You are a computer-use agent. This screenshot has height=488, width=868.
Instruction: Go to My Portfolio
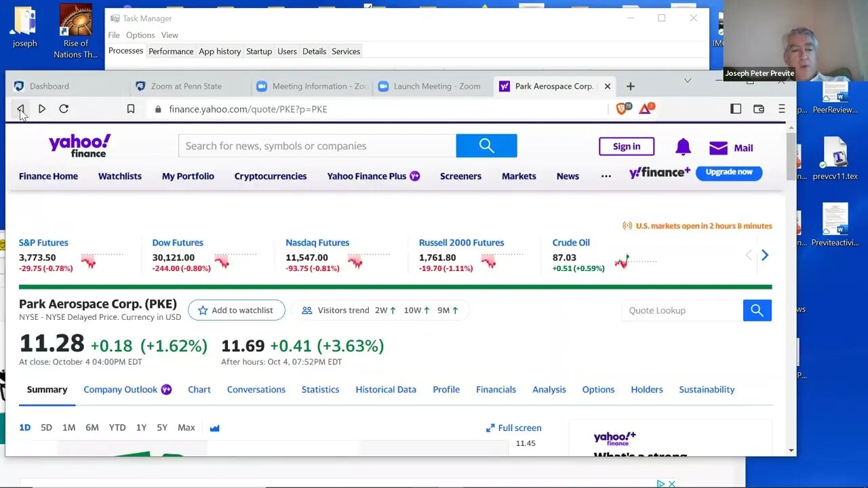(x=188, y=176)
